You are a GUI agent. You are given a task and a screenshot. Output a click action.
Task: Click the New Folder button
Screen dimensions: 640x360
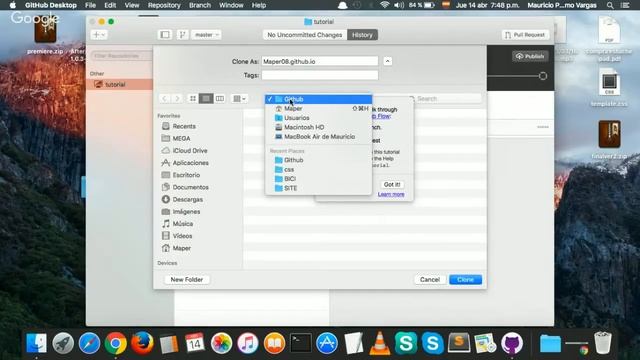[x=187, y=280]
